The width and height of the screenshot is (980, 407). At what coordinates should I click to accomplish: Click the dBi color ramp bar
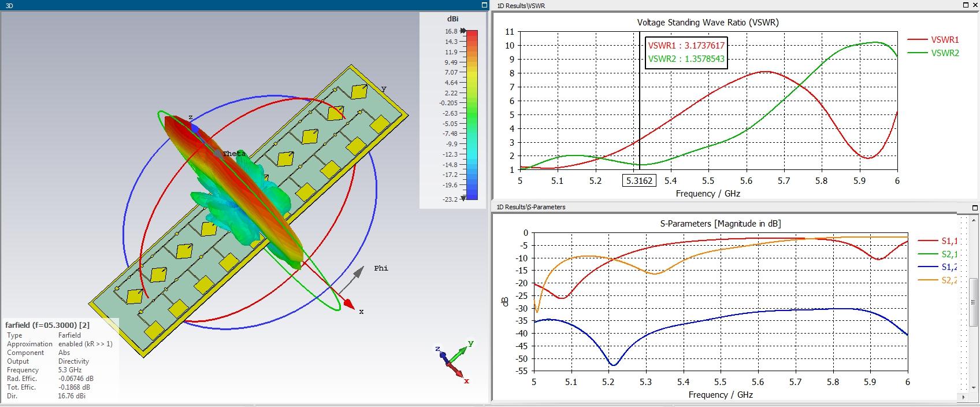(472, 114)
